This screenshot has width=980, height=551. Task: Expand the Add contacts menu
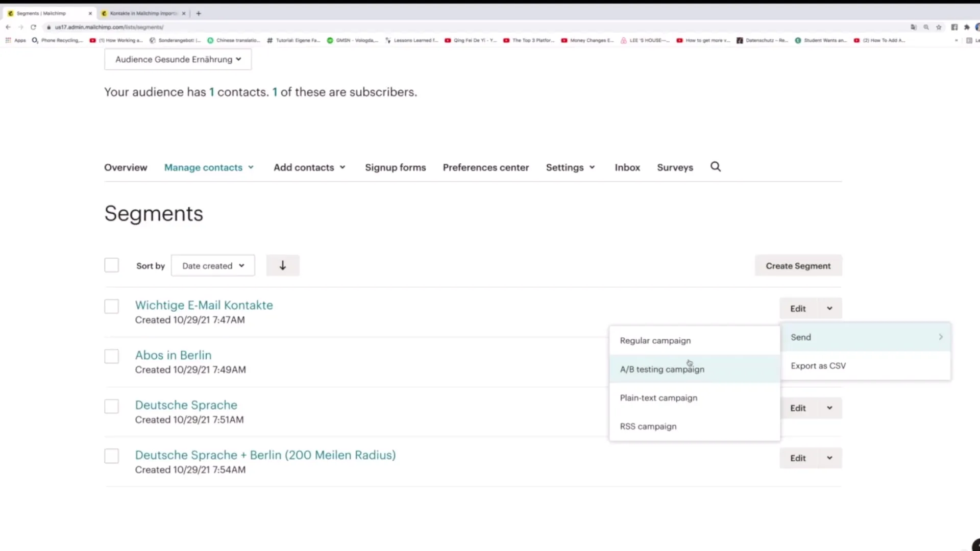(309, 167)
